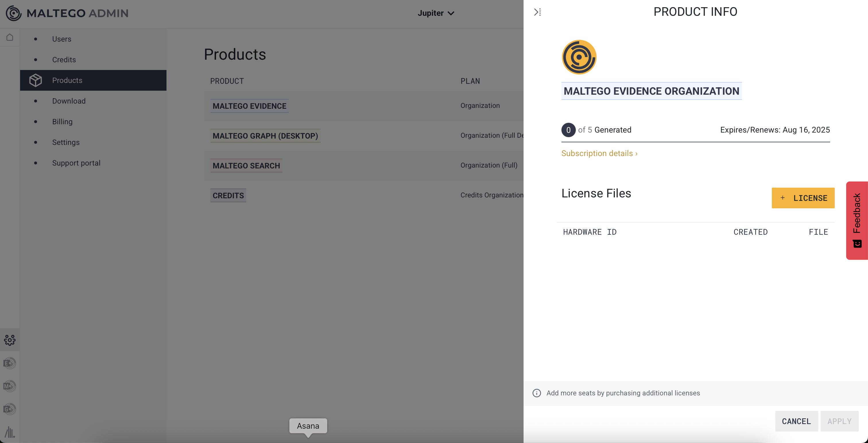Go to Download in the sidebar
868x443 pixels.
pos(69,101)
